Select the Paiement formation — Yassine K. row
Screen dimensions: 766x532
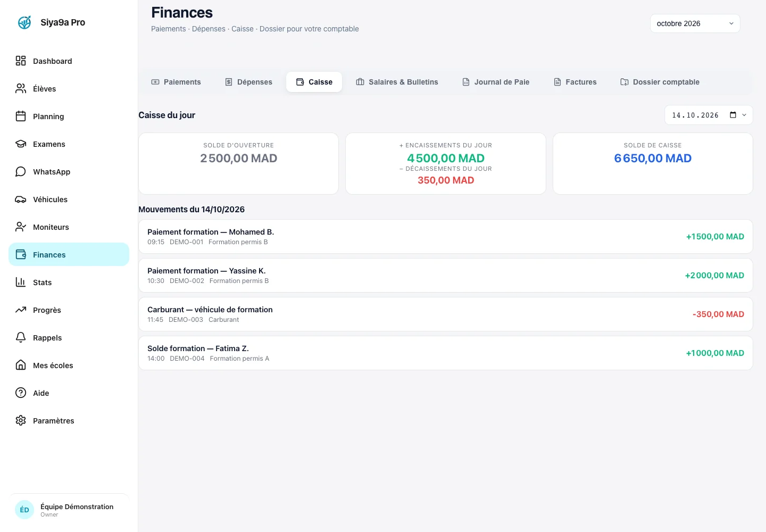click(446, 275)
